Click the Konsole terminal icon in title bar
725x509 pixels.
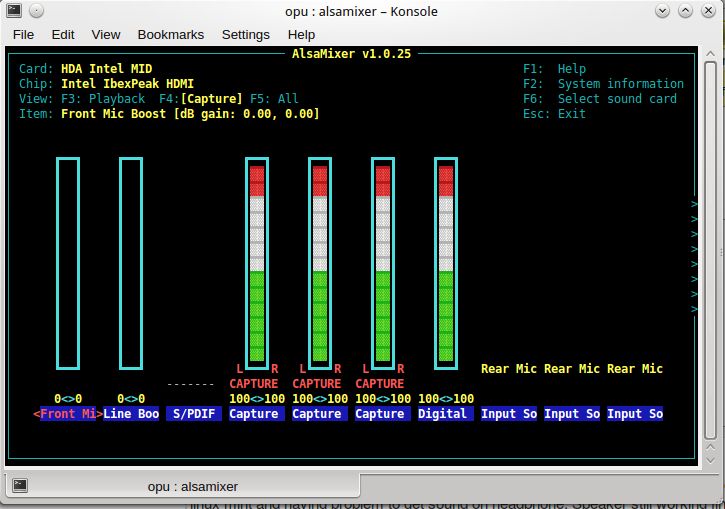pos(14,10)
